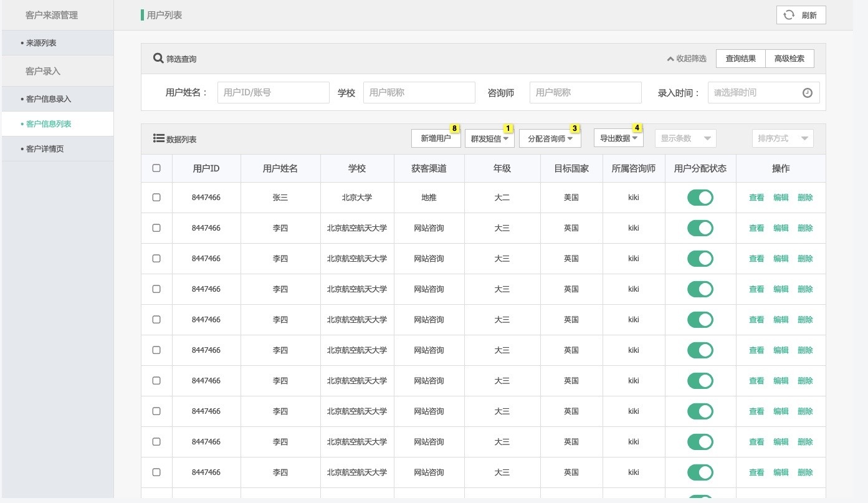Image resolution: width=868 pixels, height=503 pixels.
Task: Collapse filters via 收起筛选
Action: [687, 59]
